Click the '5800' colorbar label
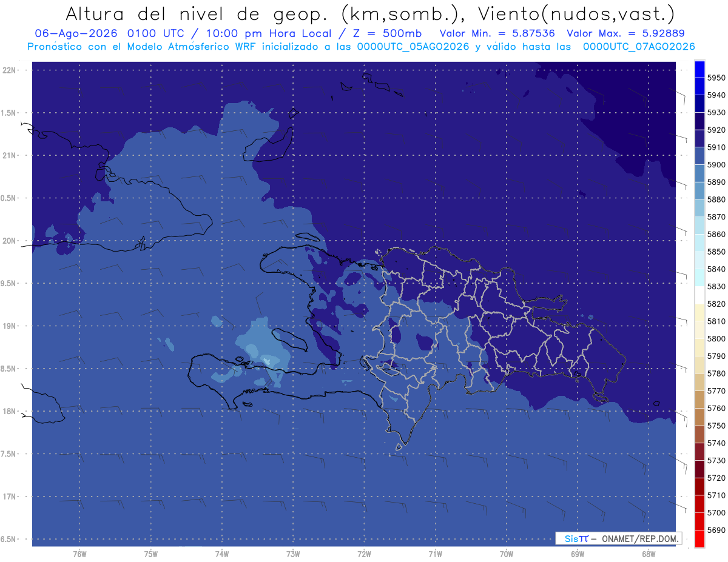The width and height of the screenshot is (728, 562). pos(716,339)
